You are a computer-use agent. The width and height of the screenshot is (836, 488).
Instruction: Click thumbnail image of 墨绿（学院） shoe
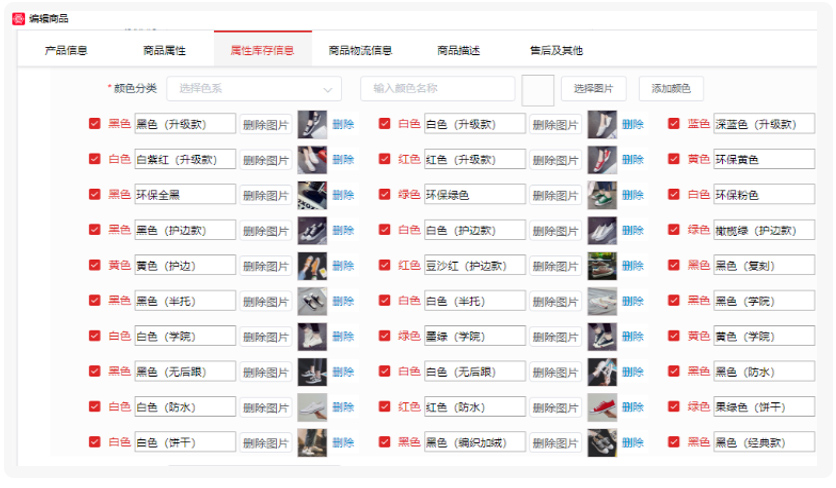pos(602,337)
